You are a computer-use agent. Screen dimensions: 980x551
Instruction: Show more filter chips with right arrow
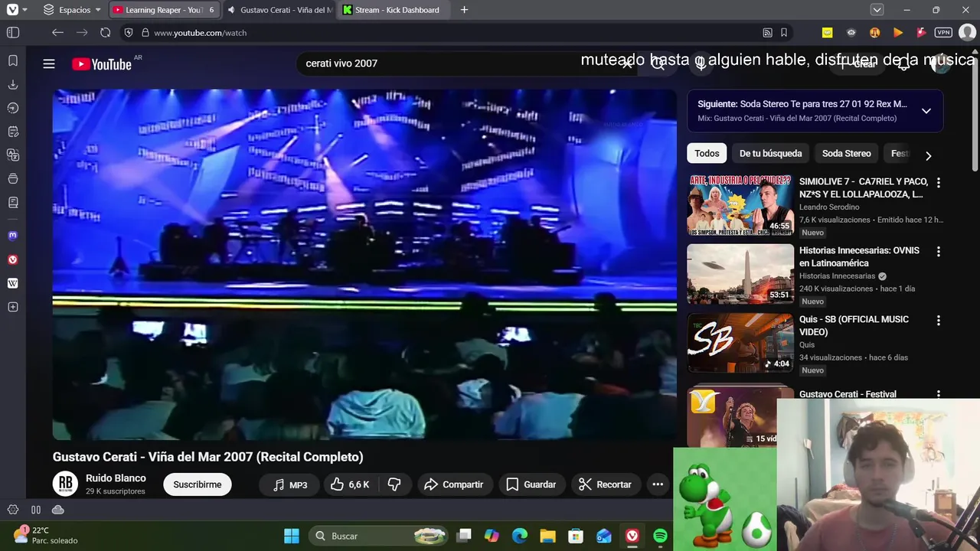(x=928, y=155)
